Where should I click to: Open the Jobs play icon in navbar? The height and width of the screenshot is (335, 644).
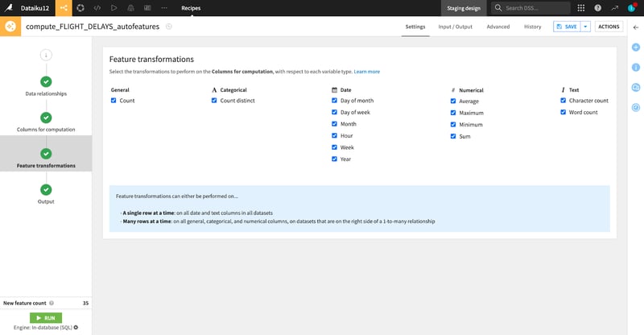pos(114,8)
